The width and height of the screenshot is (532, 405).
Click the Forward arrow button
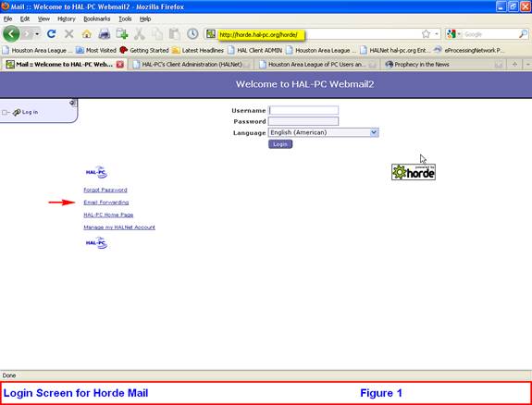(x=28, y=34)
